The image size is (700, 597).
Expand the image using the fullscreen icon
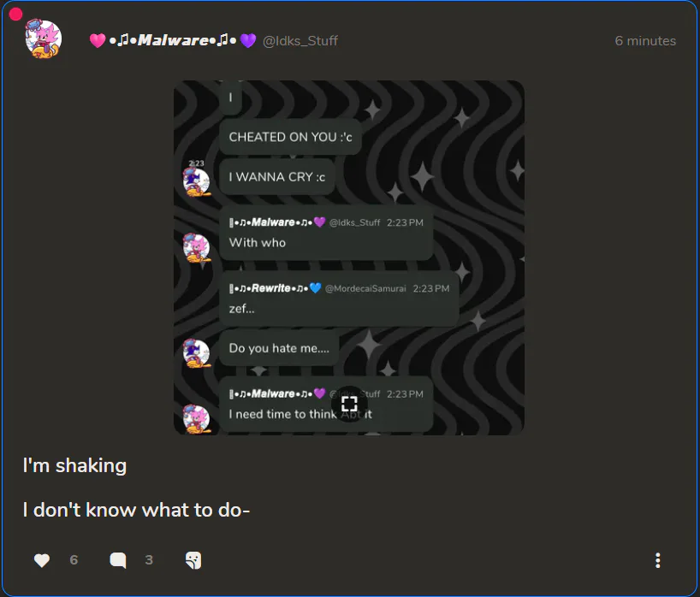pyautogui.click(x=349, y=404)
